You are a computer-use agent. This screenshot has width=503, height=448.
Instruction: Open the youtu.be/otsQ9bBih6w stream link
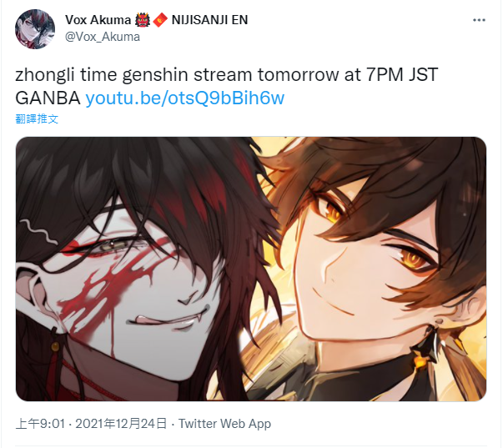pyautogui.click(x=185, y=98)
